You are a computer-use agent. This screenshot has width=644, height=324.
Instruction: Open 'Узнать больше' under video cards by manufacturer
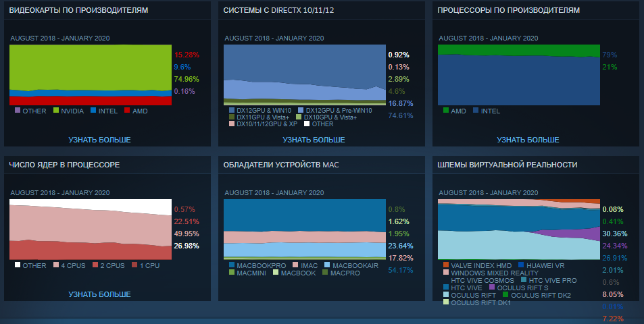[99, 140]
